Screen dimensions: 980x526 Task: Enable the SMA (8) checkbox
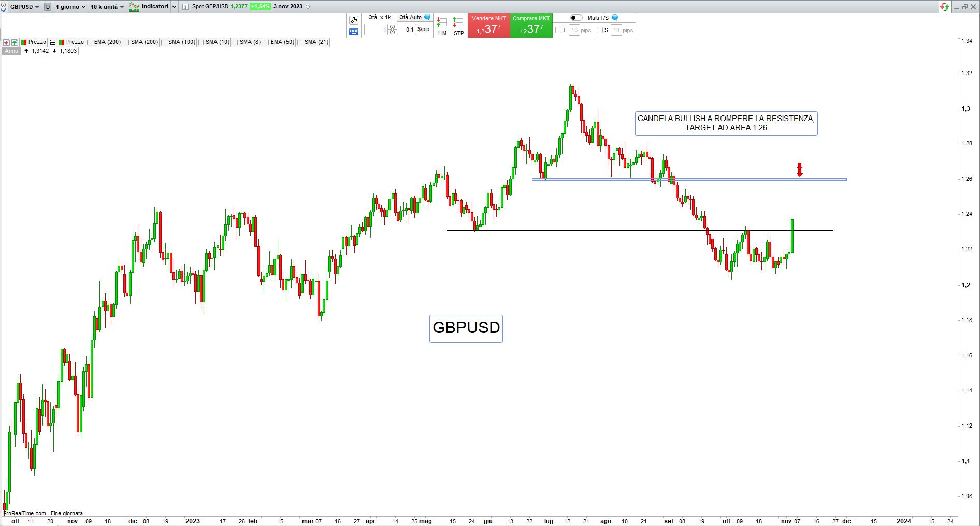(235, 42)
